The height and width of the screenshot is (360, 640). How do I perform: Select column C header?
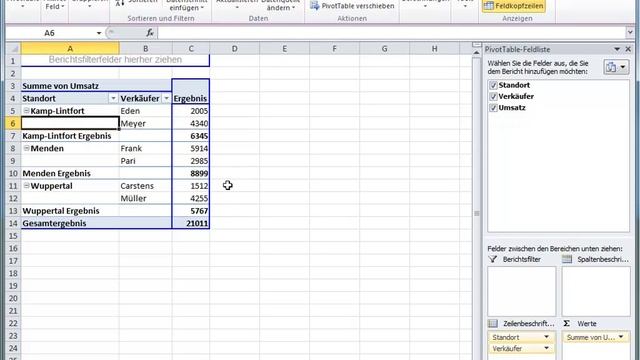point(191,49)
